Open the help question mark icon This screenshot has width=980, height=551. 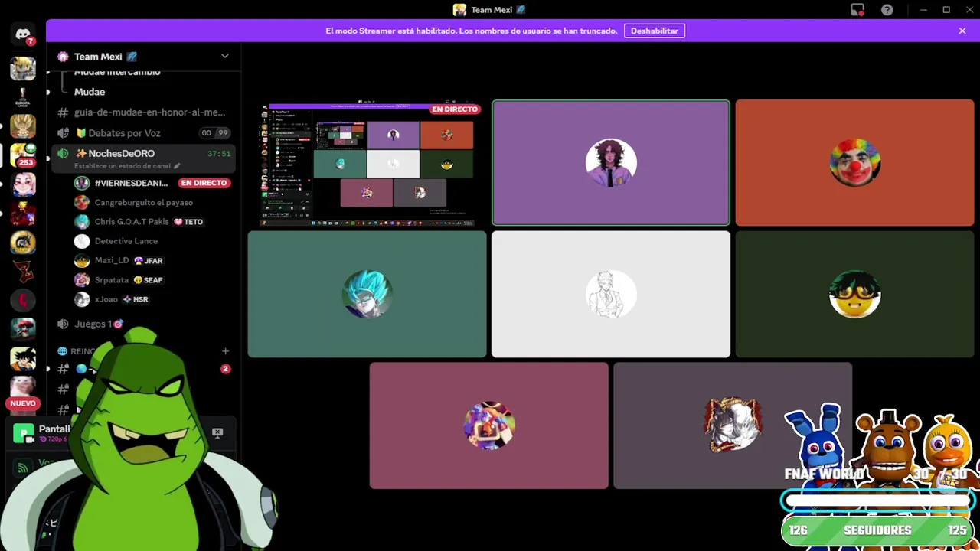[x=887, y=10]
